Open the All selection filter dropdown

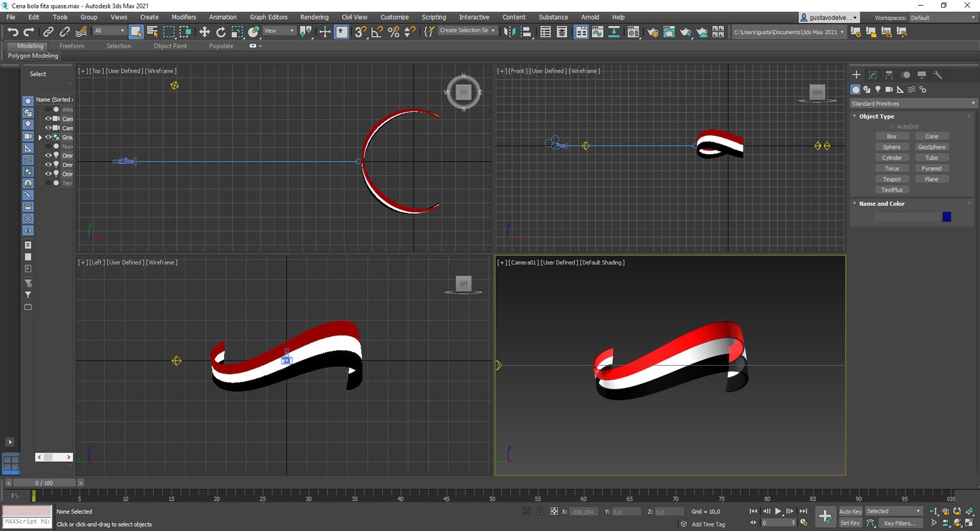click(x=109, y=31)
